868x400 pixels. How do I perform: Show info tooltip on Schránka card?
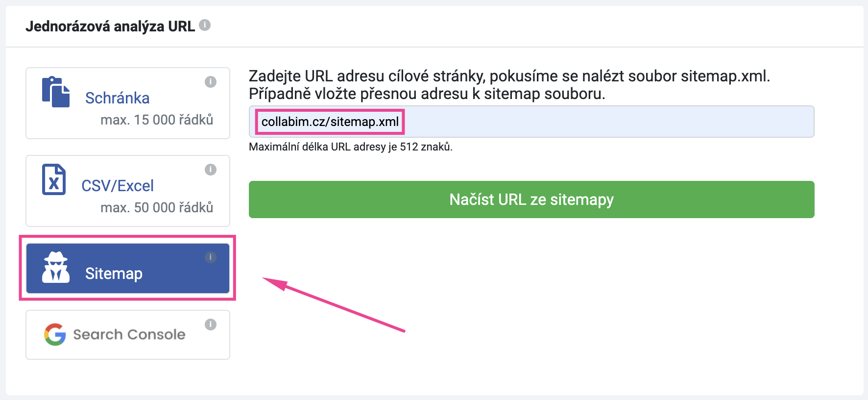coord(211,82)
